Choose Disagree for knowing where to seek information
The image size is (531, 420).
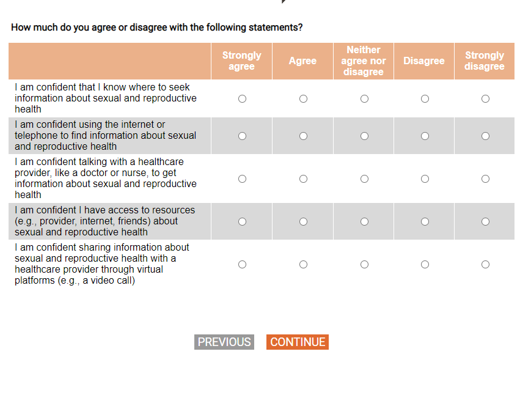pyautogui.click(x=425, y=98)
